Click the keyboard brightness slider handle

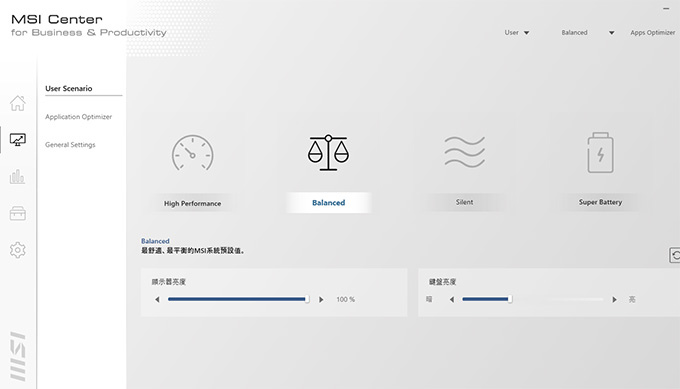click(x=510, y=299)
